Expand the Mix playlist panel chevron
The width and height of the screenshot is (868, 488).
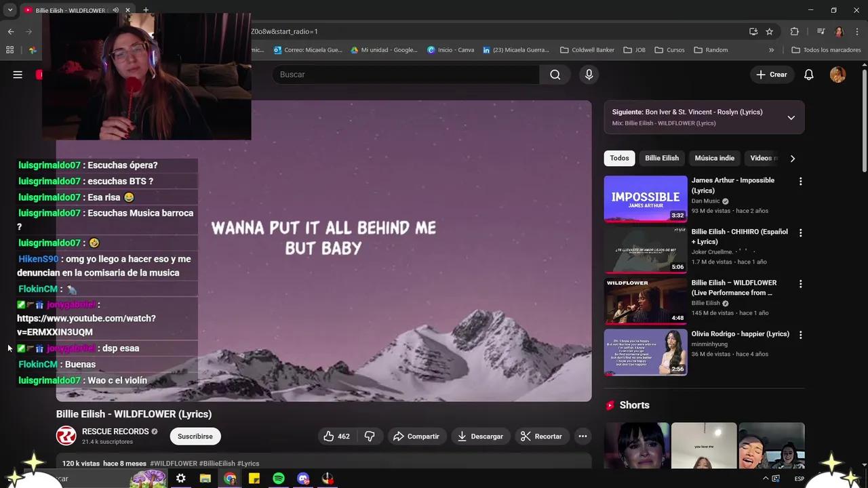click(x=791, y=117)
